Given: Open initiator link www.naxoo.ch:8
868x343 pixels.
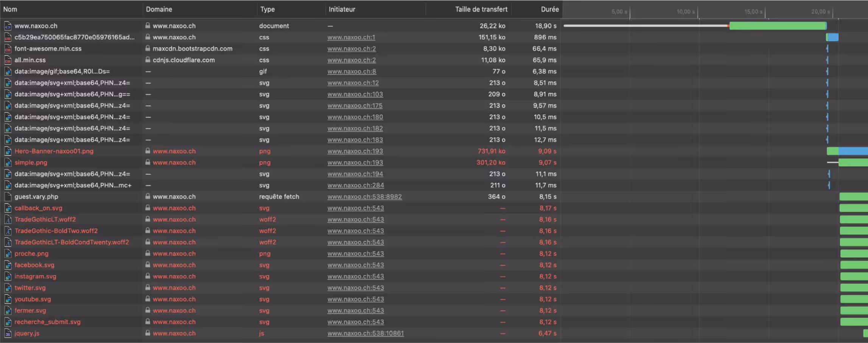Looking at the screenshot, I should click(x=352, y=71).
